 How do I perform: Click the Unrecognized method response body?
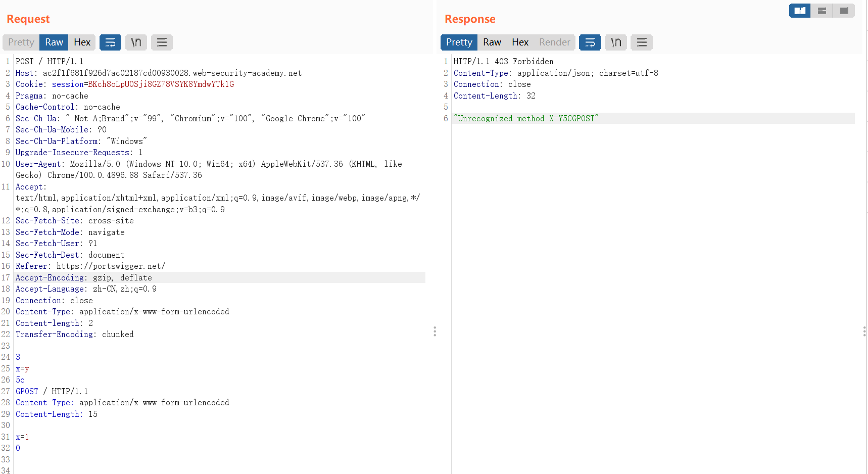tap(526, 119)
